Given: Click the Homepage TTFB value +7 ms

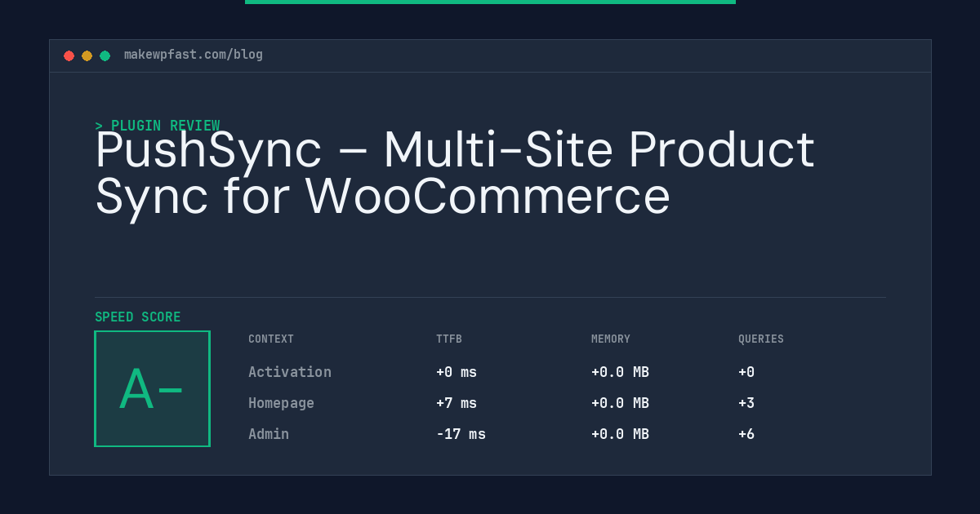Looking at the screenshot, I should coord(457,403).
